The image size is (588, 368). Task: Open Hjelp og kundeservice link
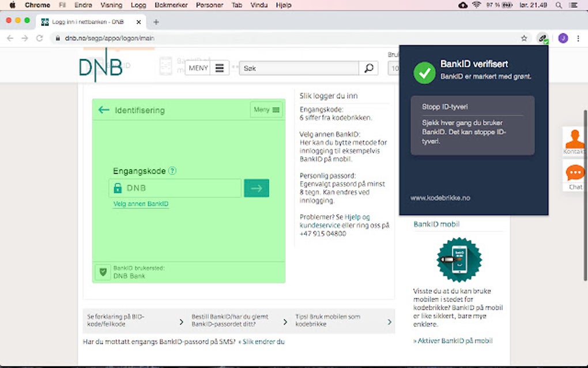[335, 221]
